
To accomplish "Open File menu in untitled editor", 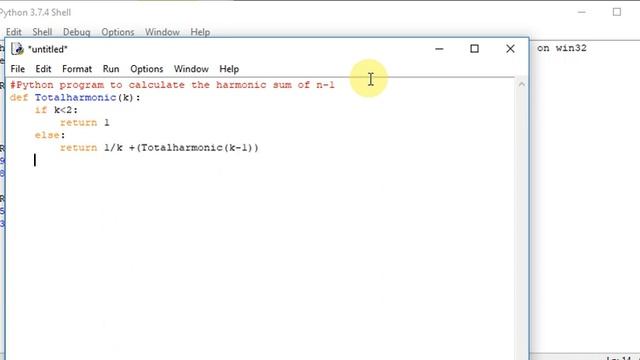I will pos(18,69).
